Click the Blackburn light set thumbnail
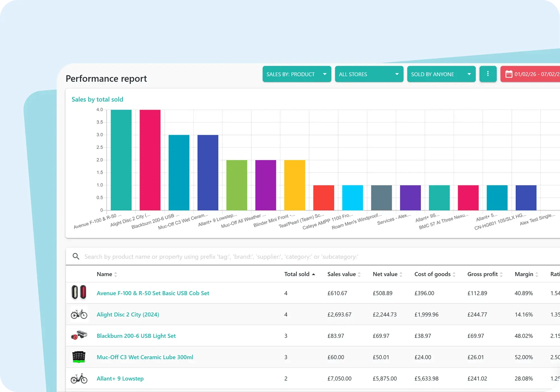The image size is (560, 392). point(79,336)
